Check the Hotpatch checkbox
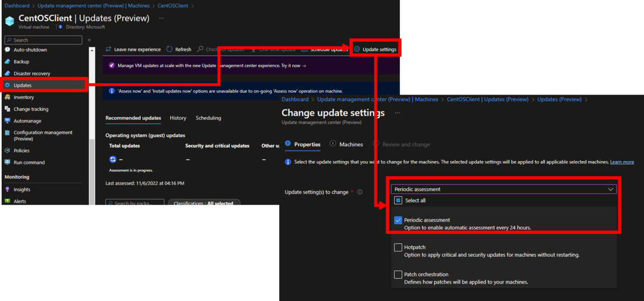Screen dimensions: 644x301 398,247
